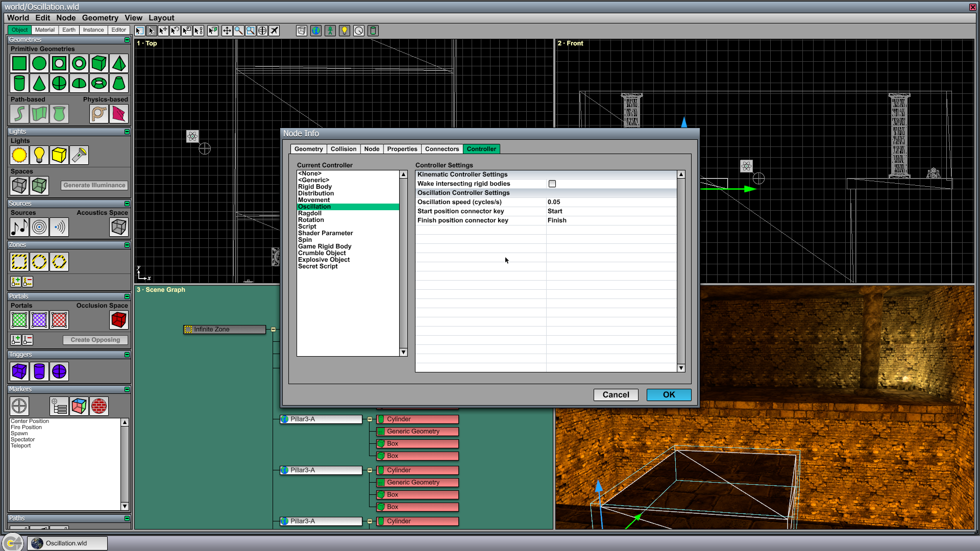This screenshot has height=551, width=980.
Task: Switch to the Connectors tab
Action: click(442, 149)
